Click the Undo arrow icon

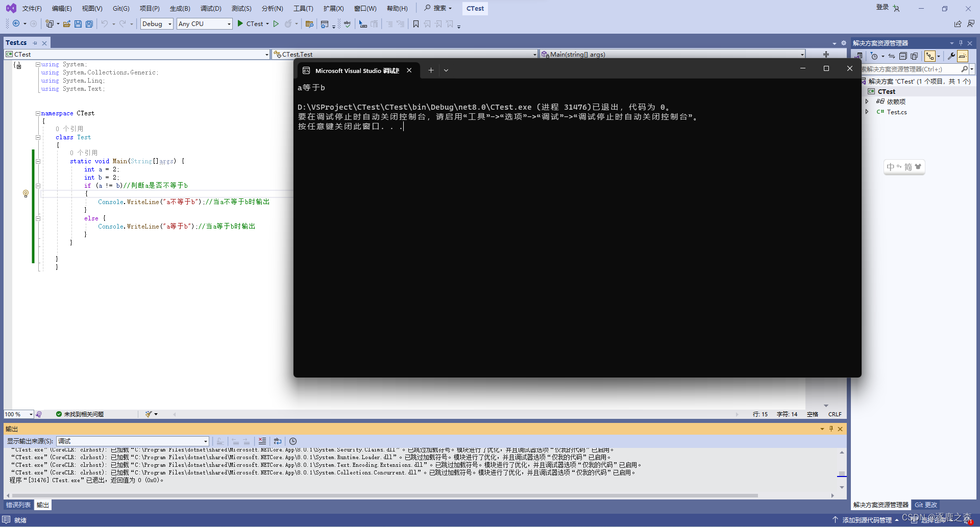(105, 24)
